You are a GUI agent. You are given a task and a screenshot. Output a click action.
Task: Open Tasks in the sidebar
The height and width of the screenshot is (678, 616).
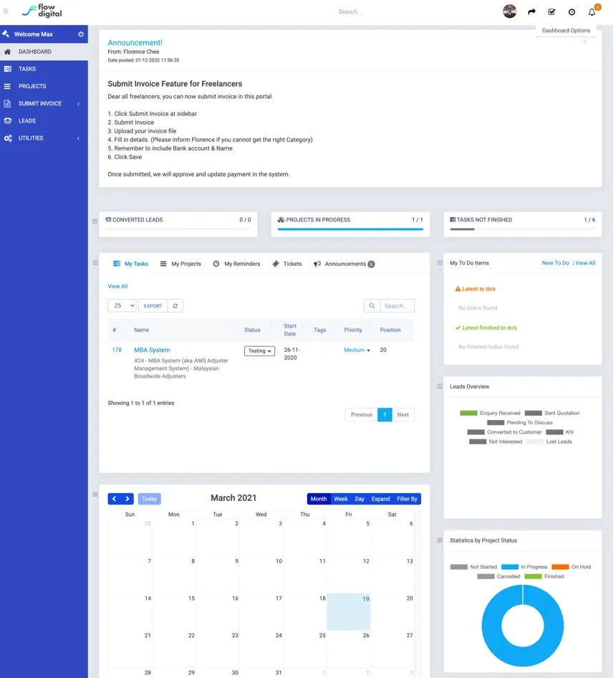point(44,69)
